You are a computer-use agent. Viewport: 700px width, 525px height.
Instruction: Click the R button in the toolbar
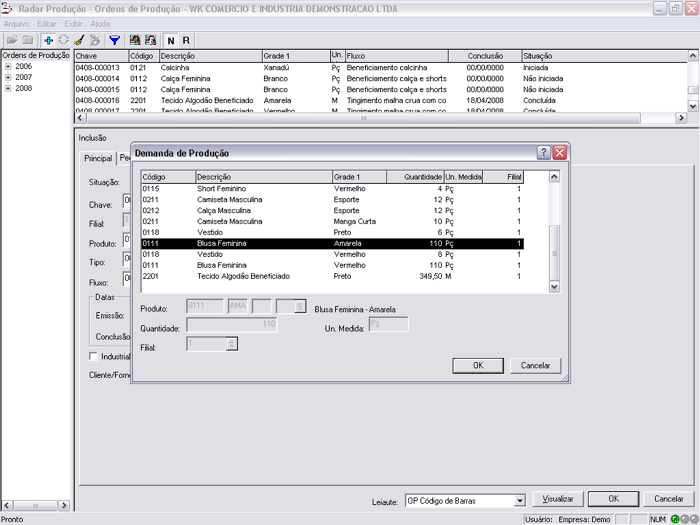pos(186,40)
